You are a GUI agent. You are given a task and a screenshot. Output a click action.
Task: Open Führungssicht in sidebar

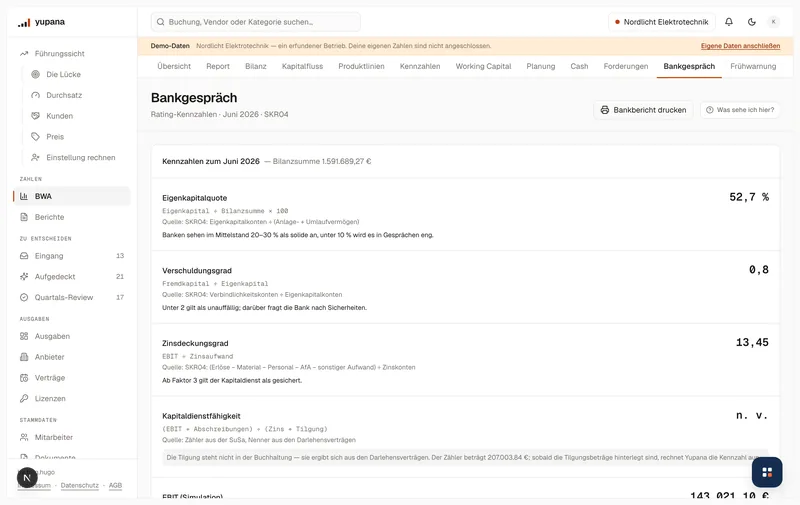(59, 54)
